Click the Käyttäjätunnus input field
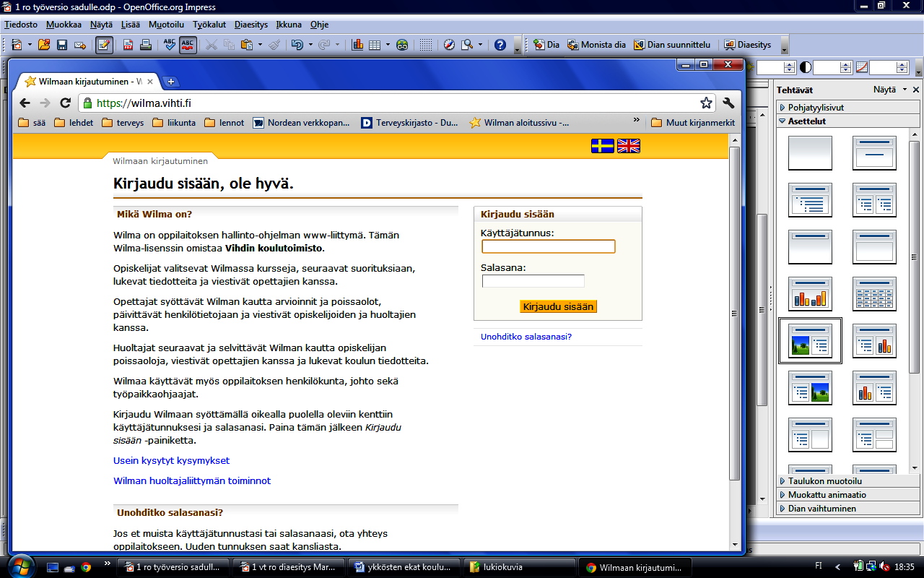This screenshot has height=578, width=924. point(549,246)
